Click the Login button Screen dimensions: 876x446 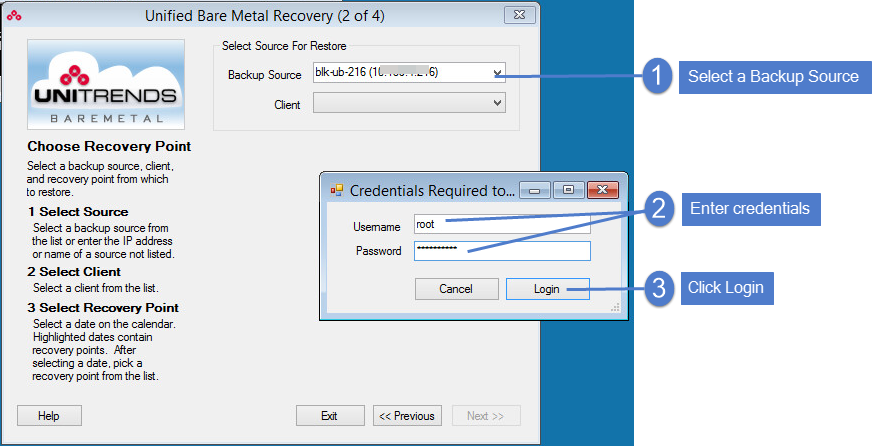(x=548, y=289)
